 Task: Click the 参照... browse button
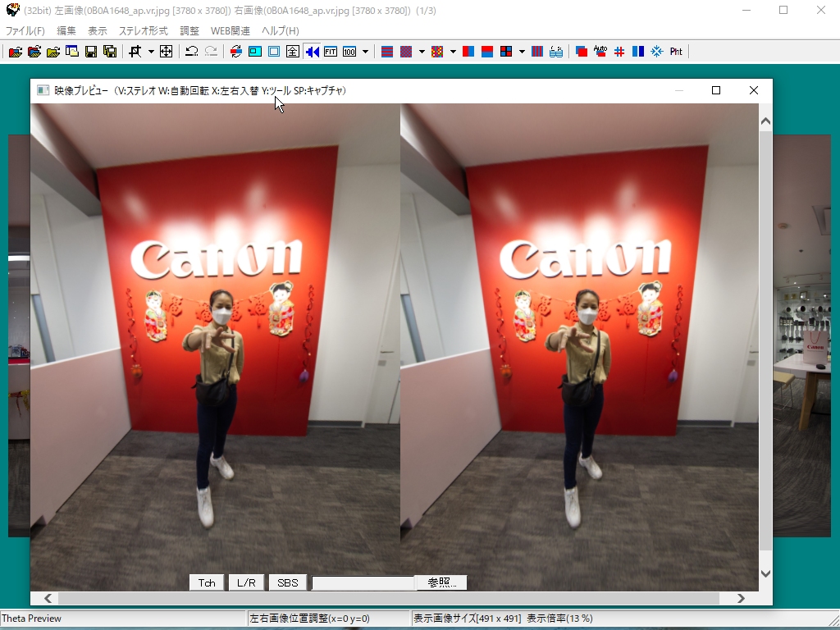(x=441, y=583)
